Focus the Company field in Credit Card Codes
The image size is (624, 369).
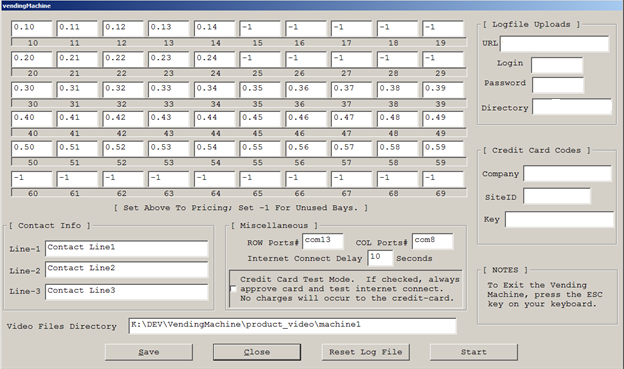567,174
